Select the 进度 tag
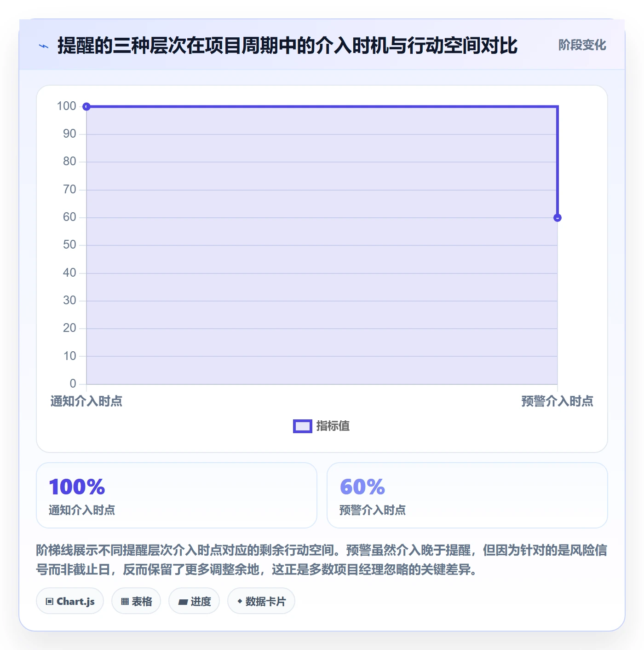The height and width of the screenshot is (650, 644). tap(194, 601)
